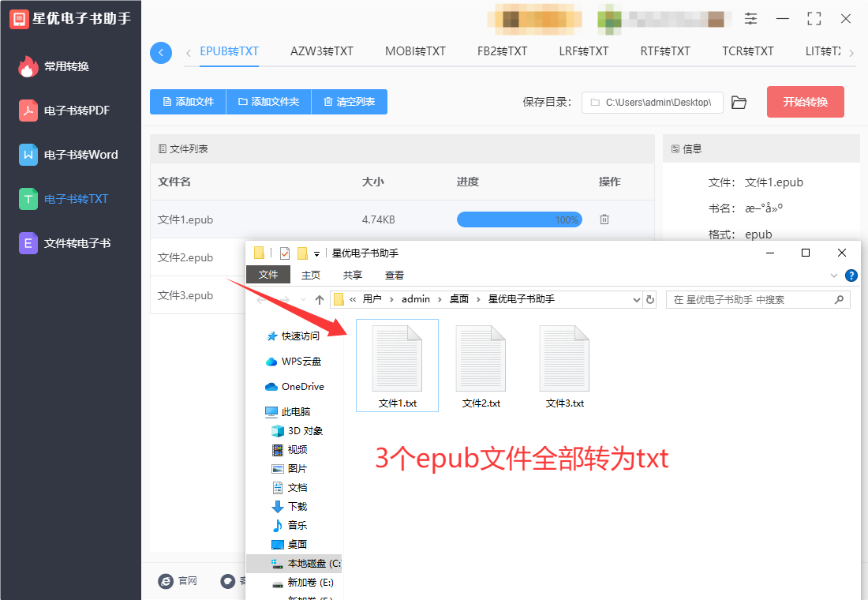Open the Explorer recent locations dropdown arrow
Screen dimensions: 868x600
pos(303,300)
